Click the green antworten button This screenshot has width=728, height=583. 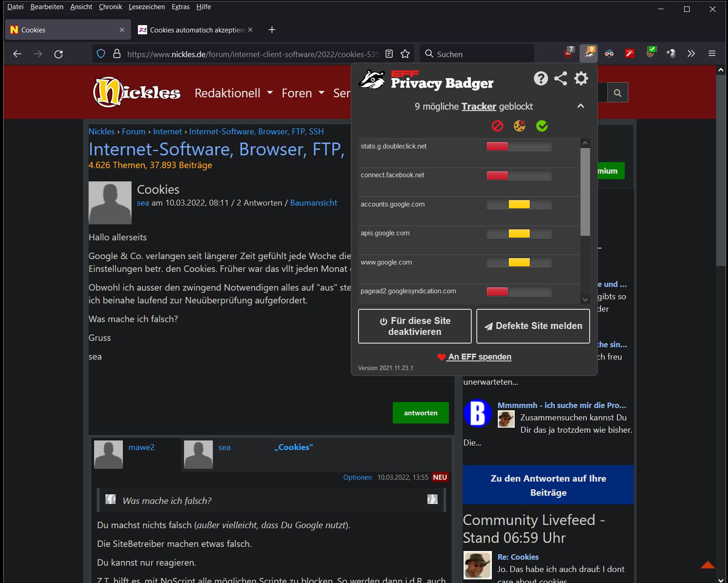tap(421, 413)
